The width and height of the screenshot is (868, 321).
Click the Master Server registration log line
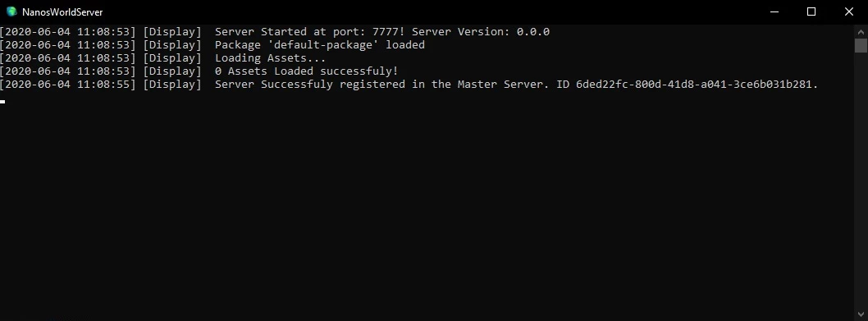[409, 85]
